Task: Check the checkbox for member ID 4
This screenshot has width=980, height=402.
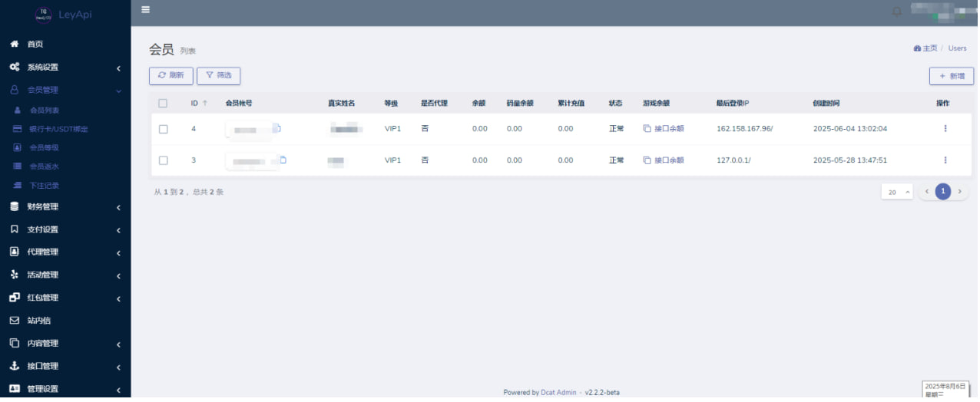Action: [163, 129]
